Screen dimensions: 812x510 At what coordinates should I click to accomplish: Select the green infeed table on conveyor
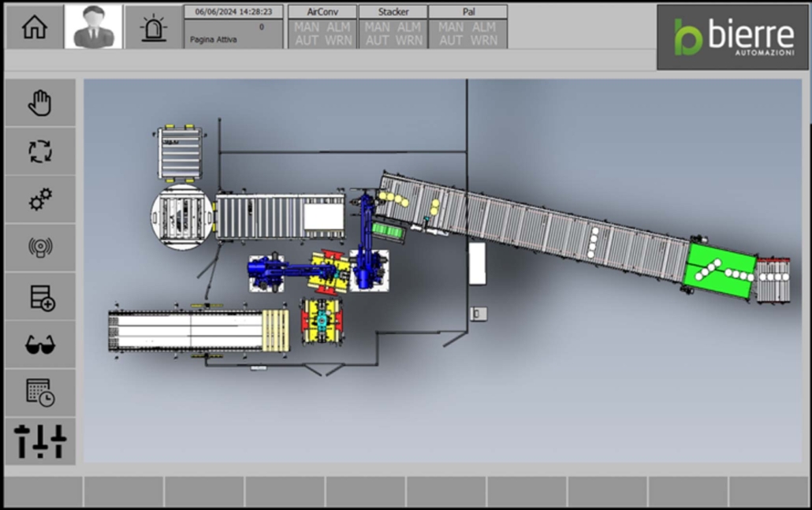point(720,270)
